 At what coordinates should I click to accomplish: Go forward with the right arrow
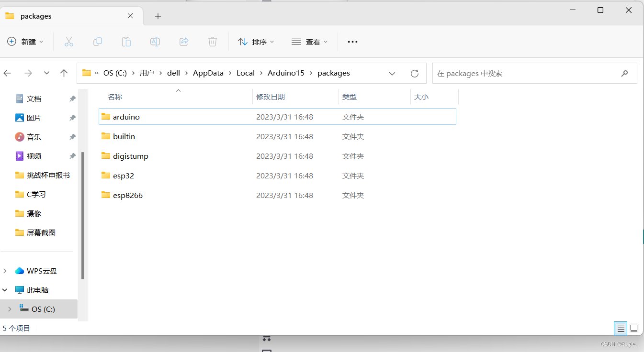(28, 73)
